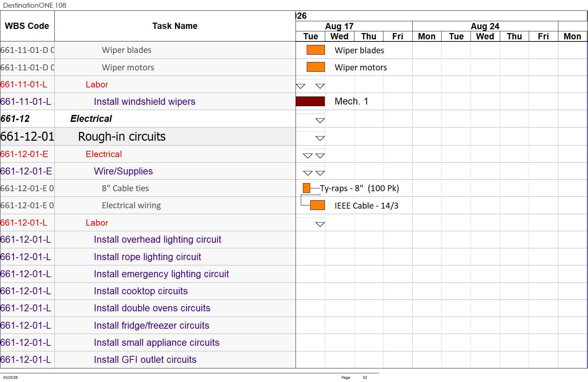Image resolution: width=588 pixels, height=382 pixels.
Task: Click the Fri day header under Aug 24
Action: coord(543,36)
